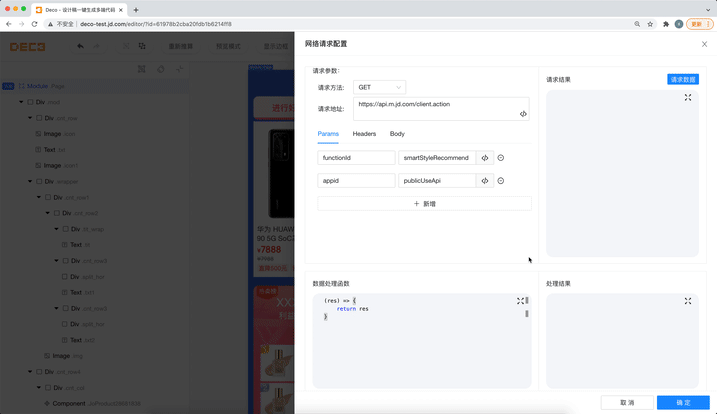
Task: Remove the appid parameter row
Action: click(x=501, y=181)
